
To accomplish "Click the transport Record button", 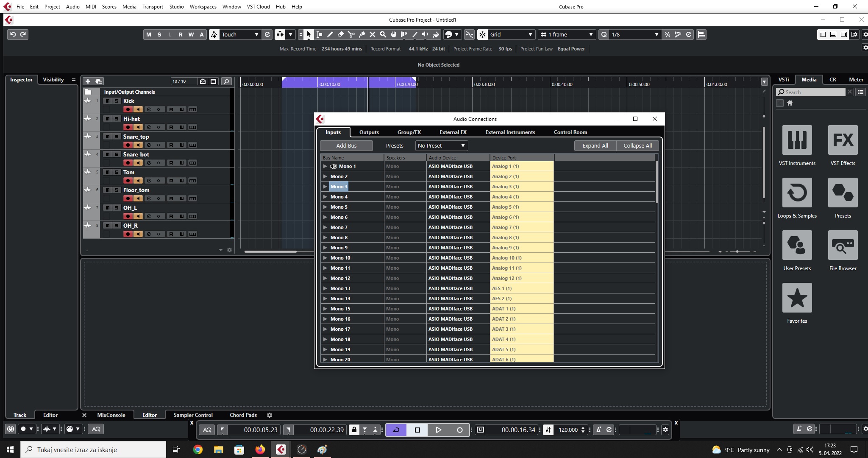I will 460,430.
